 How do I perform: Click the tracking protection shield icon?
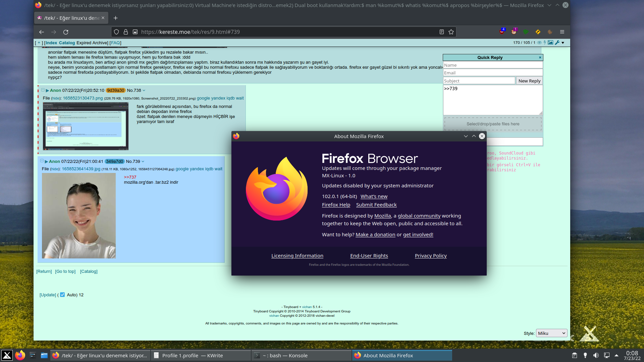[x=116, y=32]
